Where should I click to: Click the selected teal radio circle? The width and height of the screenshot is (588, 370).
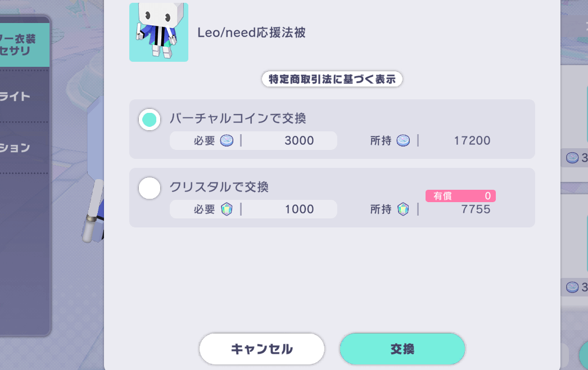[x=149, y=120]
